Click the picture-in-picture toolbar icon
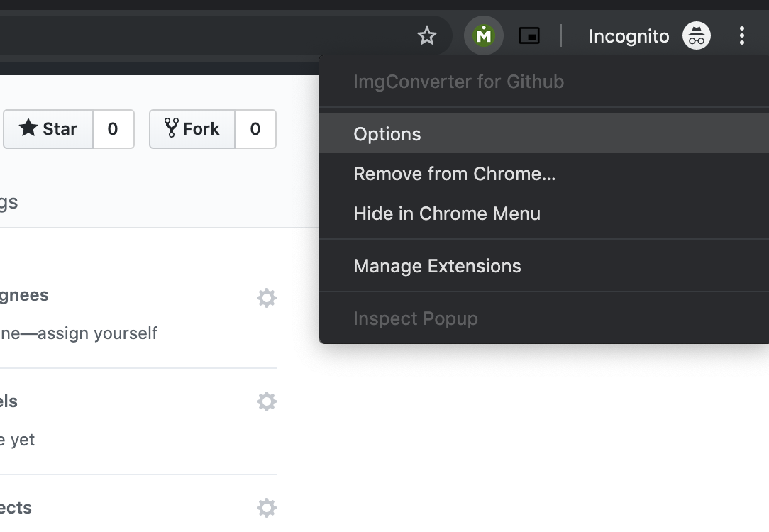The image size is (769, 532). [529, 35]
